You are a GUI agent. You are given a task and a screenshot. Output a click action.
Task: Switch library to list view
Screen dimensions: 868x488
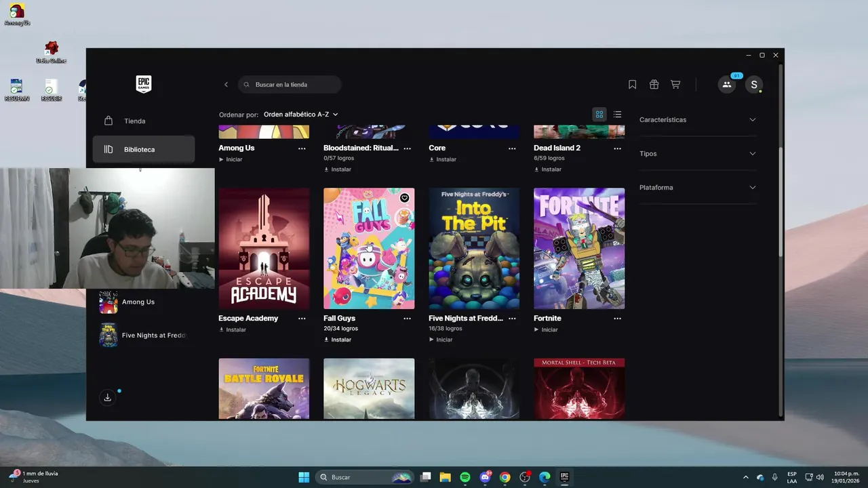(617, 115)
